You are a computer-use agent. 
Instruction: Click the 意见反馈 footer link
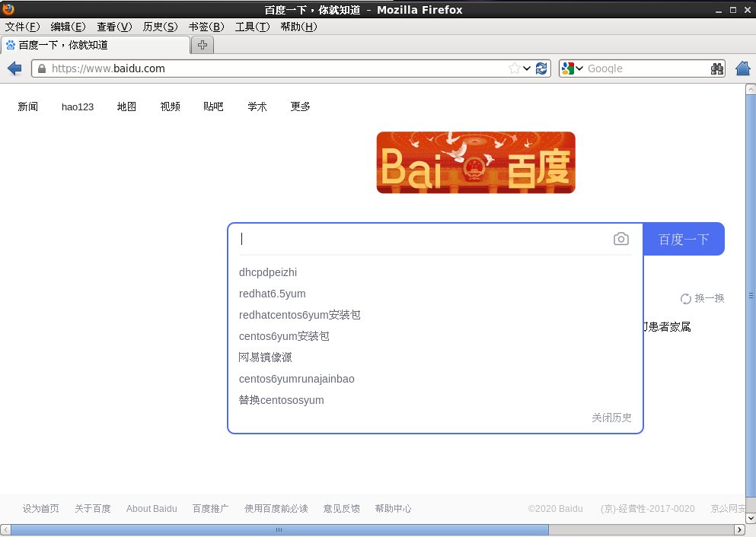click(x=341, y=509)
